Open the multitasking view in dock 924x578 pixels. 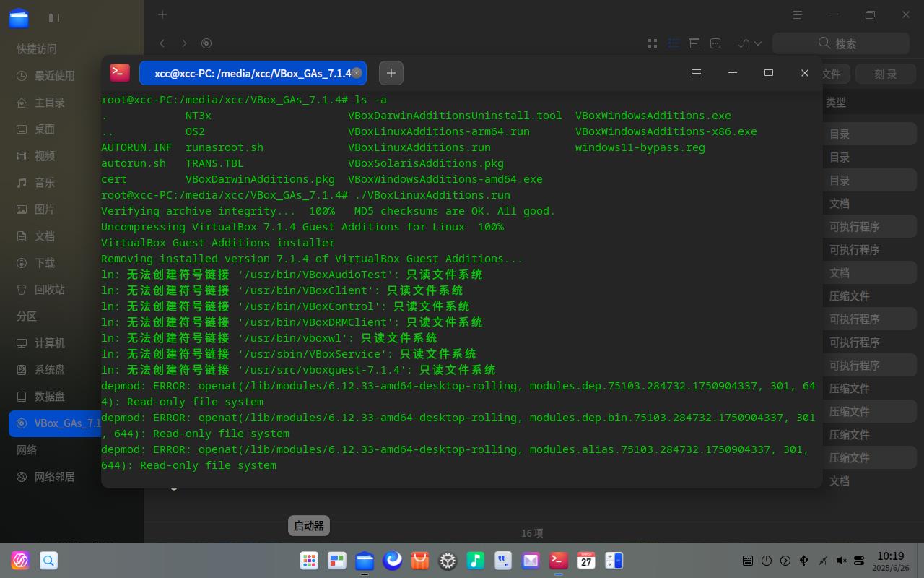coord(336,561)
